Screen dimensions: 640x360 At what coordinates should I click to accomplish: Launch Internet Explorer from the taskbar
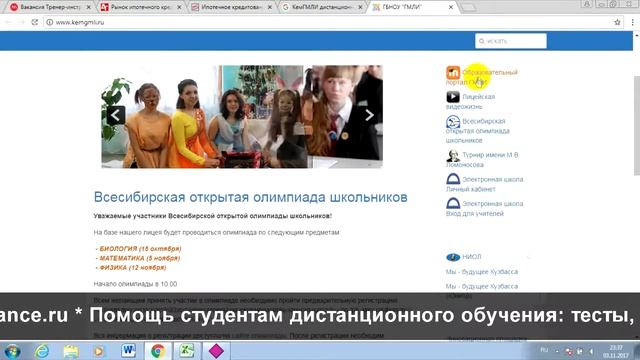pyautogui.click(x=42, y=351)
